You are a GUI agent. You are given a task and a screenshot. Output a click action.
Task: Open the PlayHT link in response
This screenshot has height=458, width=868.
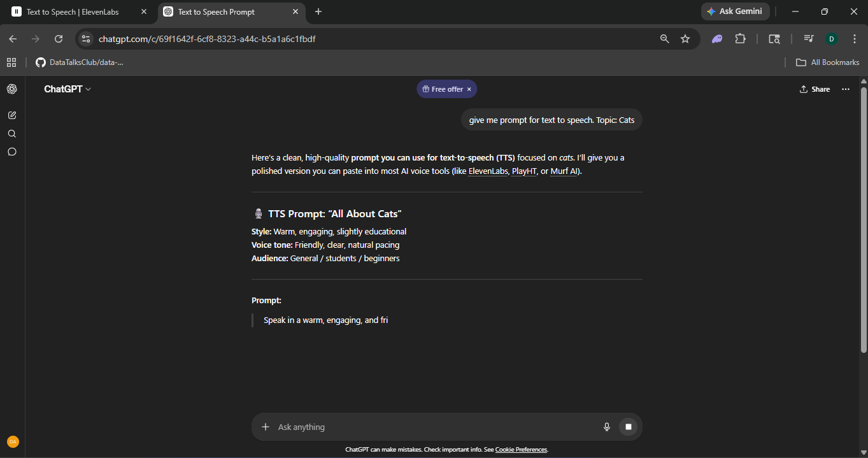[525, 171]
